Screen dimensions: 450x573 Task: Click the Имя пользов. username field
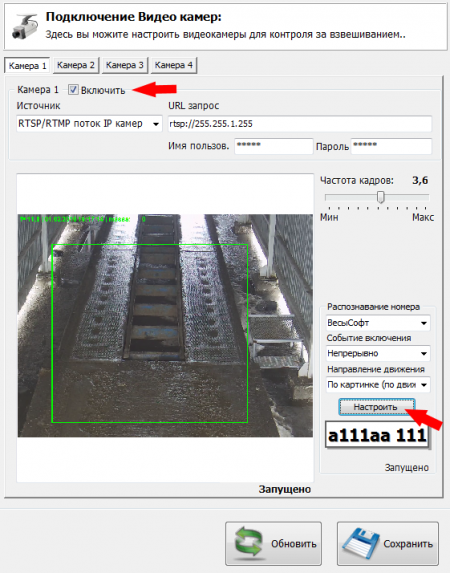tap(274, 146)
